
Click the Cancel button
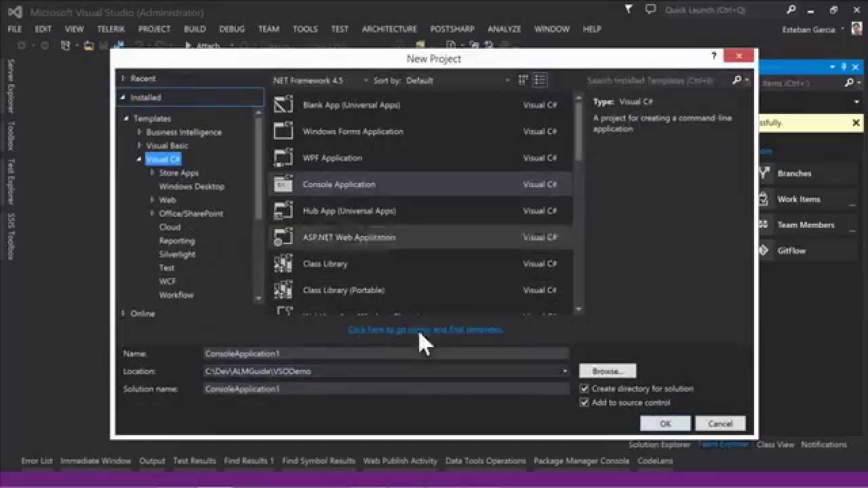tap(720, 424)
